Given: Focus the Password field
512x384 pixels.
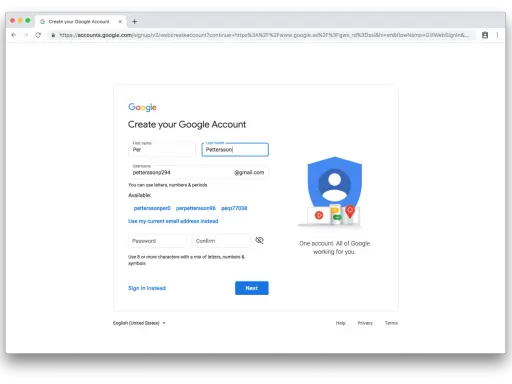Looking at the screenshot, I should 157,241.
